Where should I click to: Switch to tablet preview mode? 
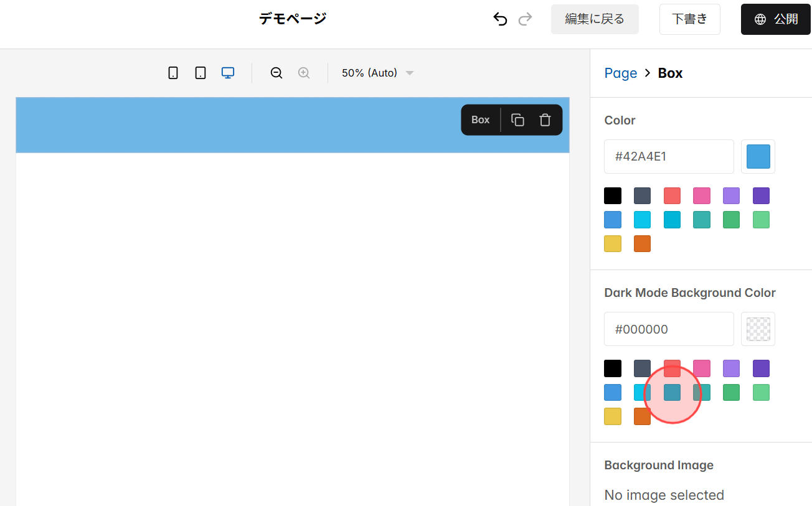(200, 72)
